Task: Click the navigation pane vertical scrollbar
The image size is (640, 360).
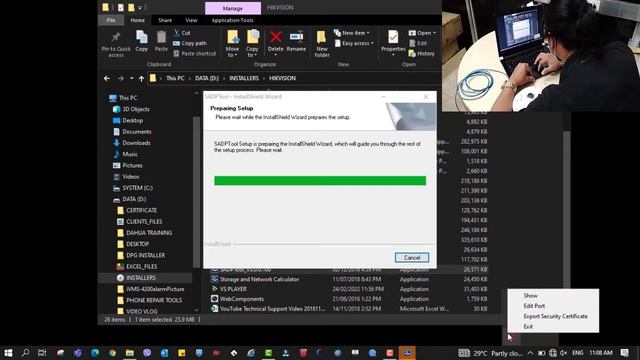Action: [196, 192]
